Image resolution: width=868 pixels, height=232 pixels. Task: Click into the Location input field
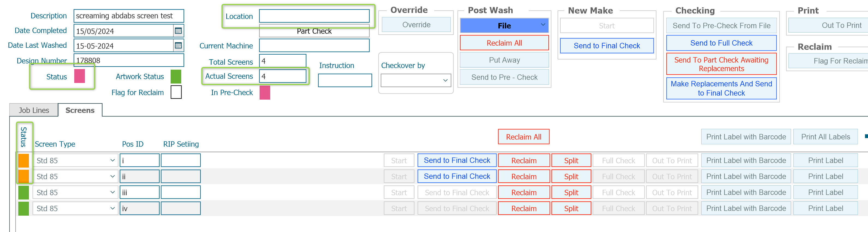(x=314, y=16)
